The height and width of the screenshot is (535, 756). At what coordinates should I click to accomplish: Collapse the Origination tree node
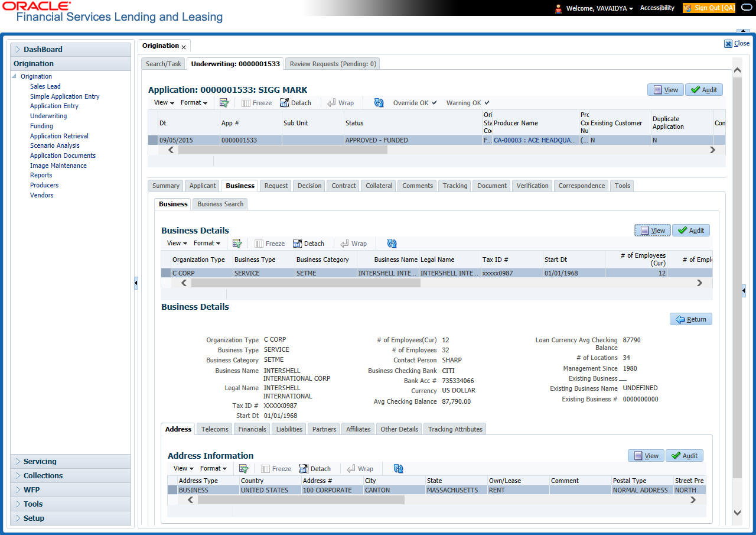tap(14, 76)
